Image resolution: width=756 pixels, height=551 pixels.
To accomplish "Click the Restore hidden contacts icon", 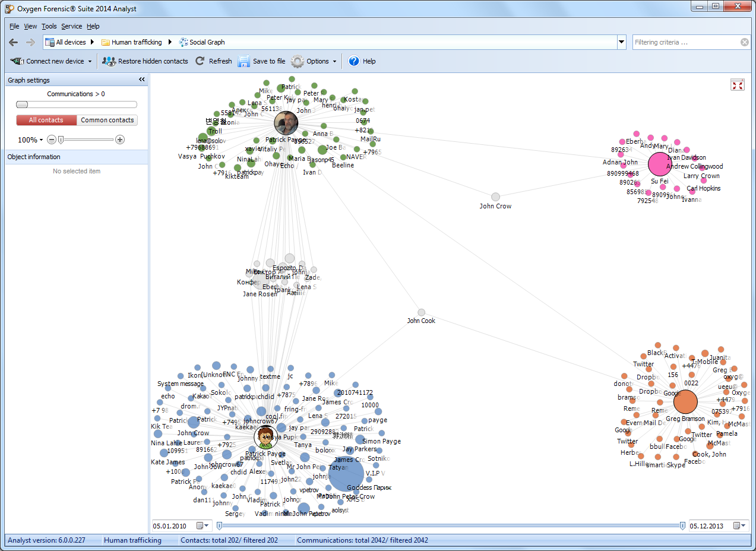I will (109, 61).
